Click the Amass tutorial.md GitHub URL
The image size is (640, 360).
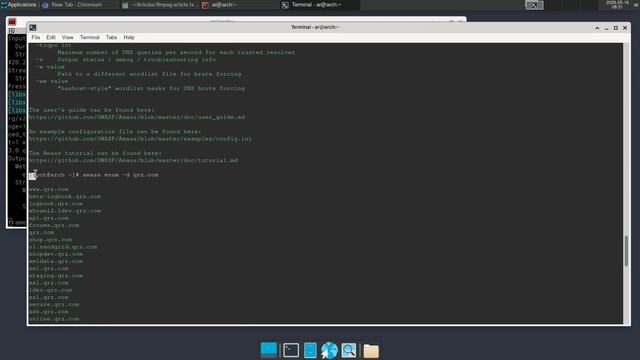(133, 160)
